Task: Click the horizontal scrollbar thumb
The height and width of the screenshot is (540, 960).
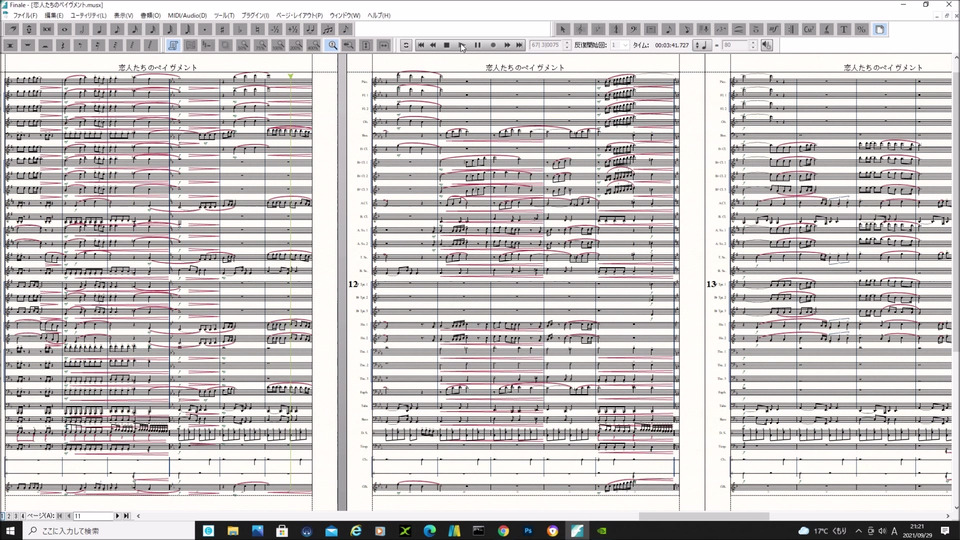Action: (x=704, y=516)
